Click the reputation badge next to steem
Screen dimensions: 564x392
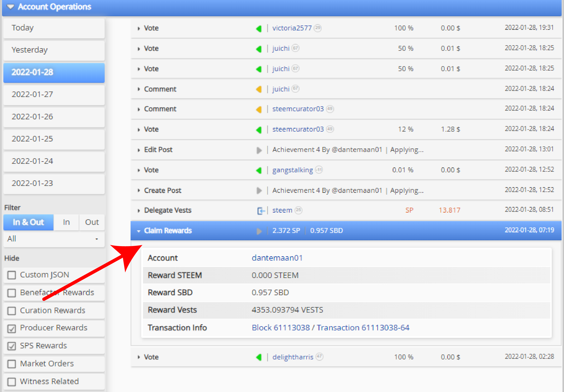299,210
